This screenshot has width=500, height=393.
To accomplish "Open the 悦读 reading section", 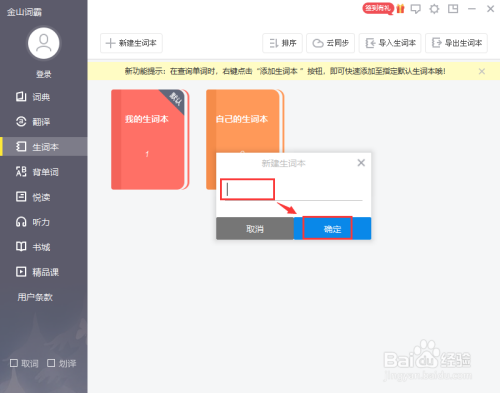I will coord(44,197).
